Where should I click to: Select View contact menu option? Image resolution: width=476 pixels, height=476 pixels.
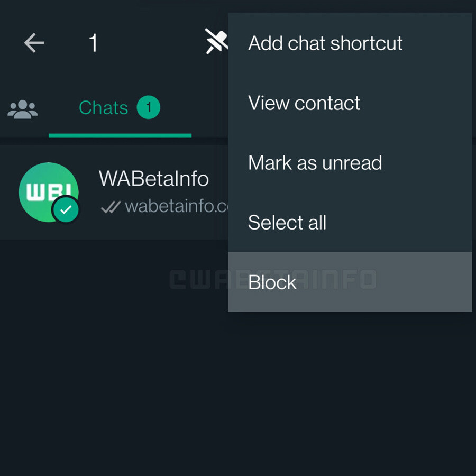click(x=304, y=103)
